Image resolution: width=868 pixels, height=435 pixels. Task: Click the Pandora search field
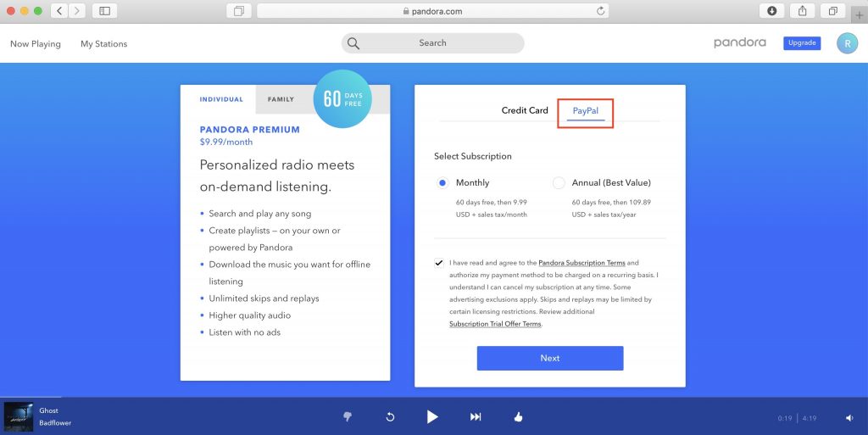[x=432, y=43]
